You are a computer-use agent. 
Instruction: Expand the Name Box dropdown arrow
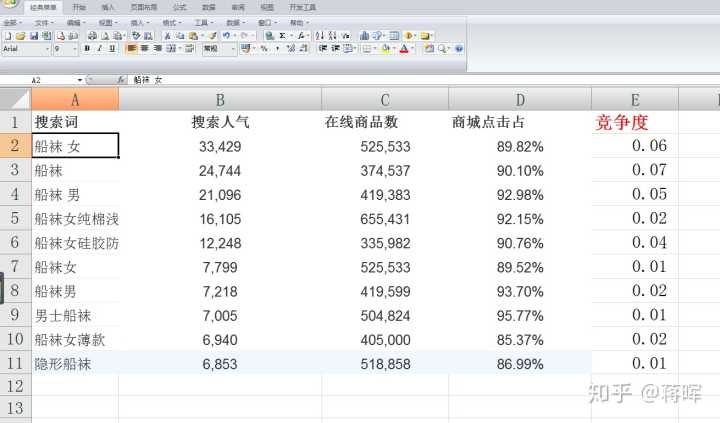tap(80, 79)
